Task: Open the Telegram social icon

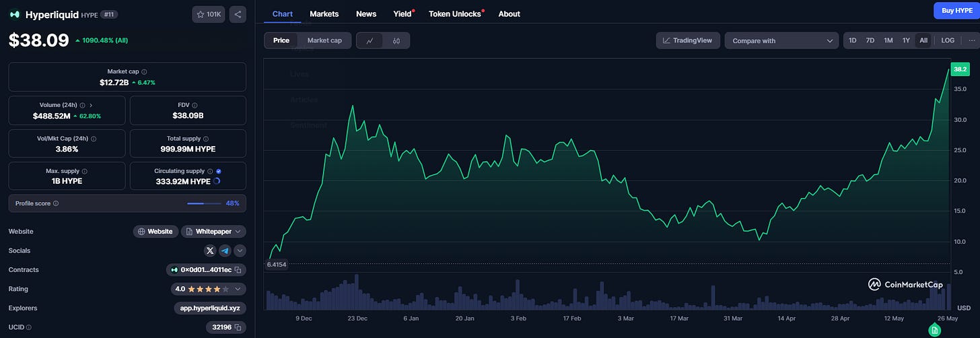Action: tap(225, 250)
